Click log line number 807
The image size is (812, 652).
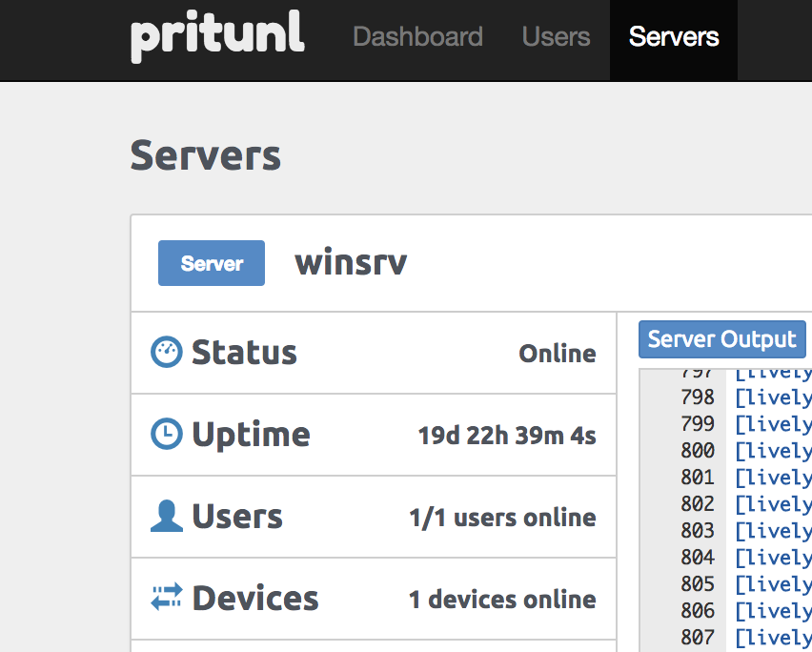698,638
